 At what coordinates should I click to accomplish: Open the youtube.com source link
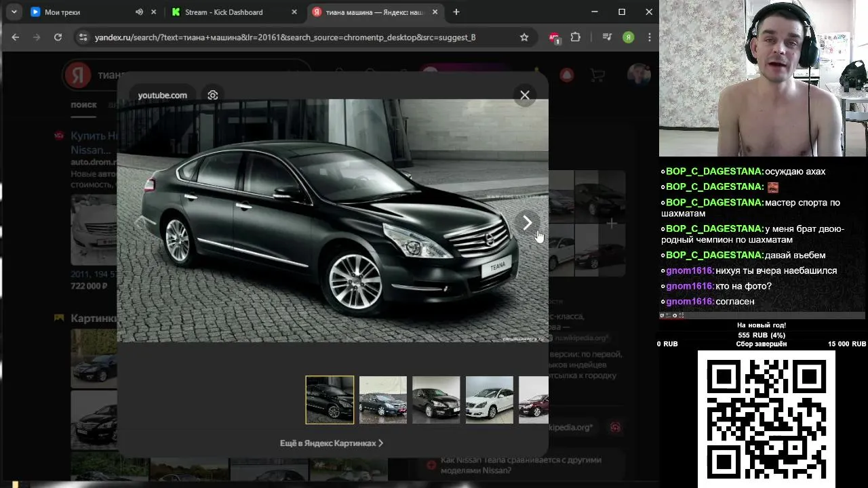point(162,95)
